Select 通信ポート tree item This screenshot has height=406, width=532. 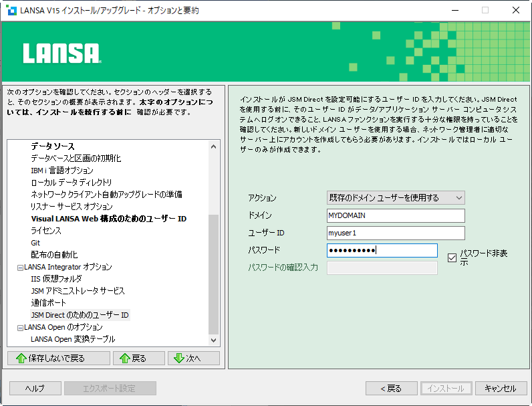48,303
